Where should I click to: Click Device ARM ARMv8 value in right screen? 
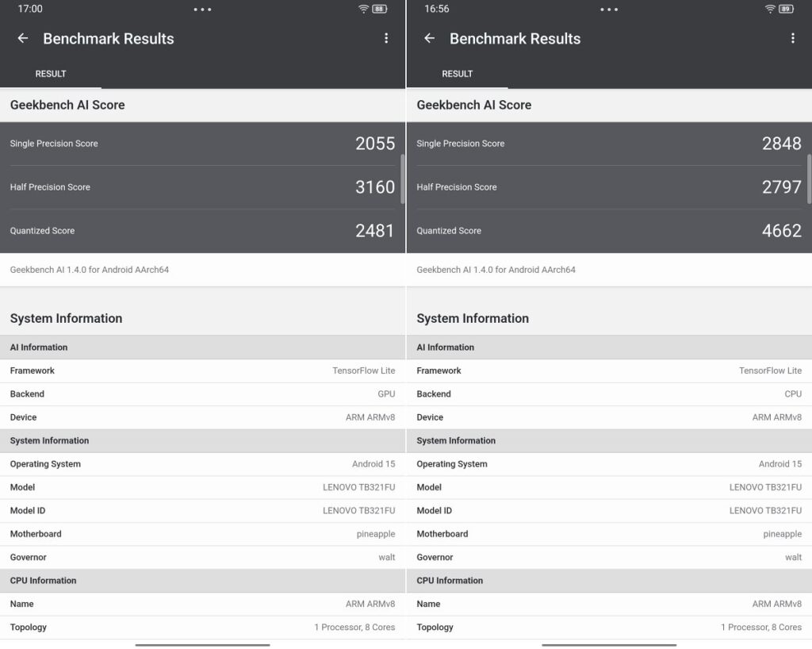tap(777, 417)
